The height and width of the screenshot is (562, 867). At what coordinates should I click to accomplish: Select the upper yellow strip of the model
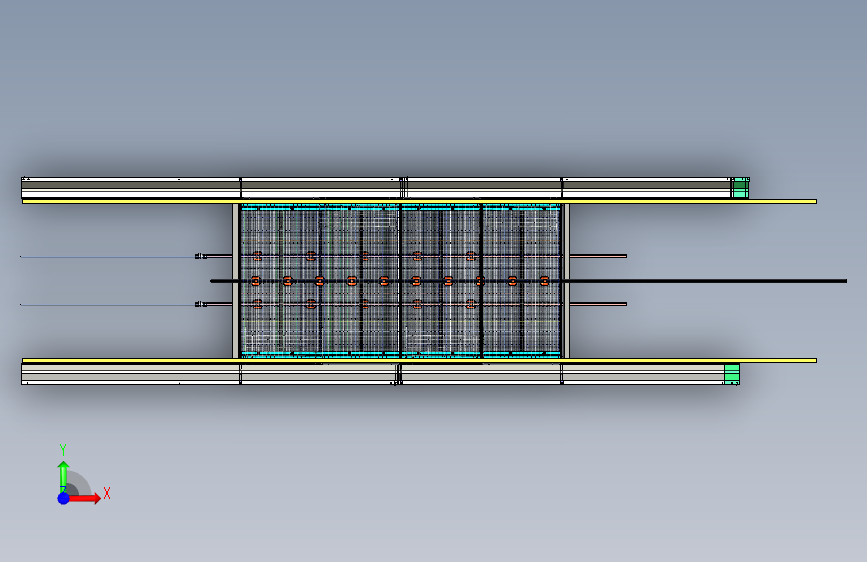click(x=419, y=201)
